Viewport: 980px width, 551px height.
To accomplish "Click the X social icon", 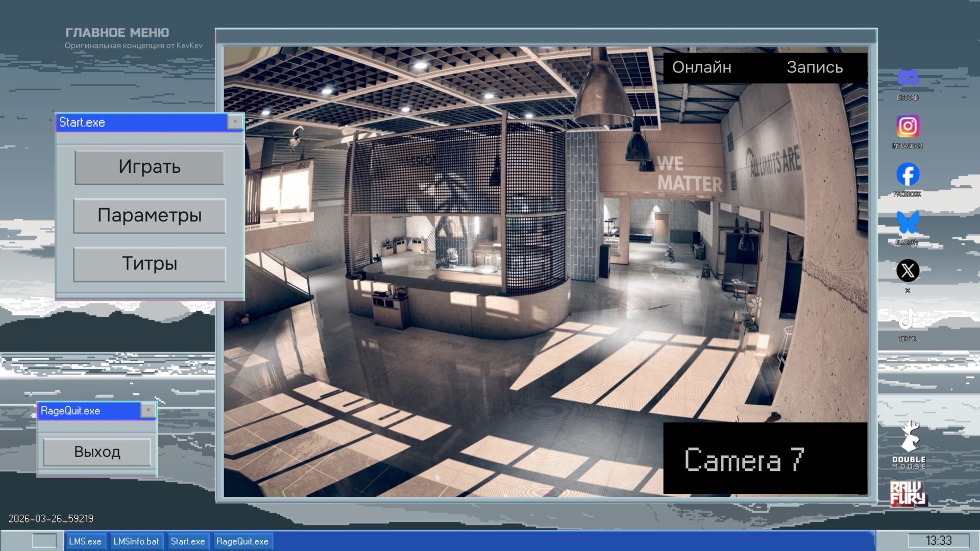I will click(908, 271).
